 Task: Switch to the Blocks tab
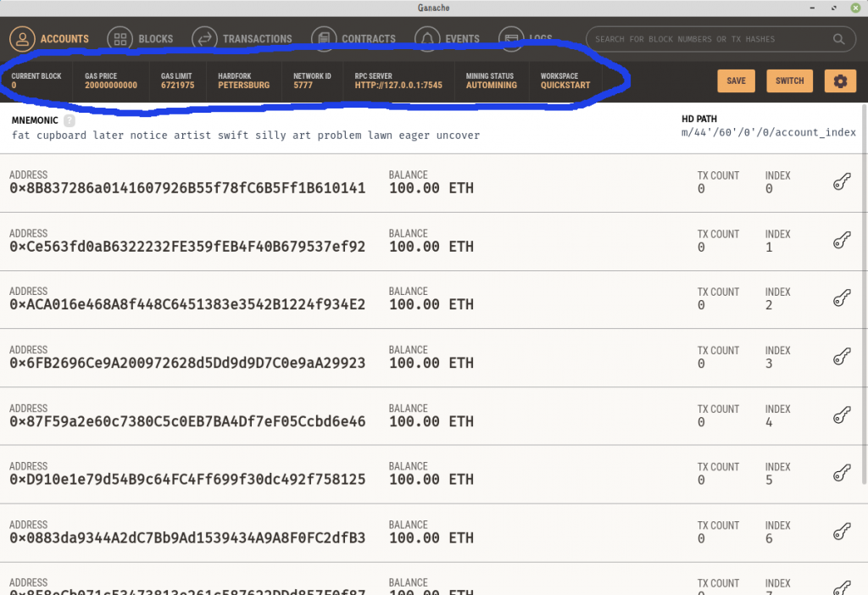140,39
